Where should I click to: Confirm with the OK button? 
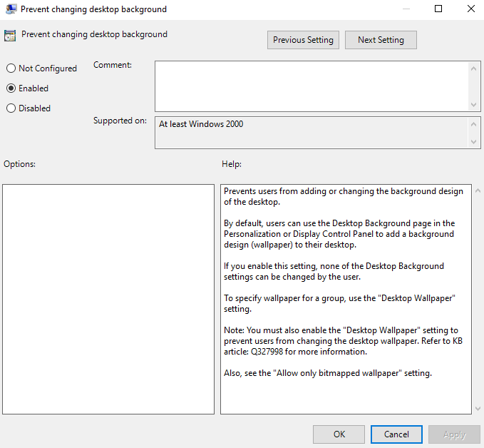click(x=339, y=434)
